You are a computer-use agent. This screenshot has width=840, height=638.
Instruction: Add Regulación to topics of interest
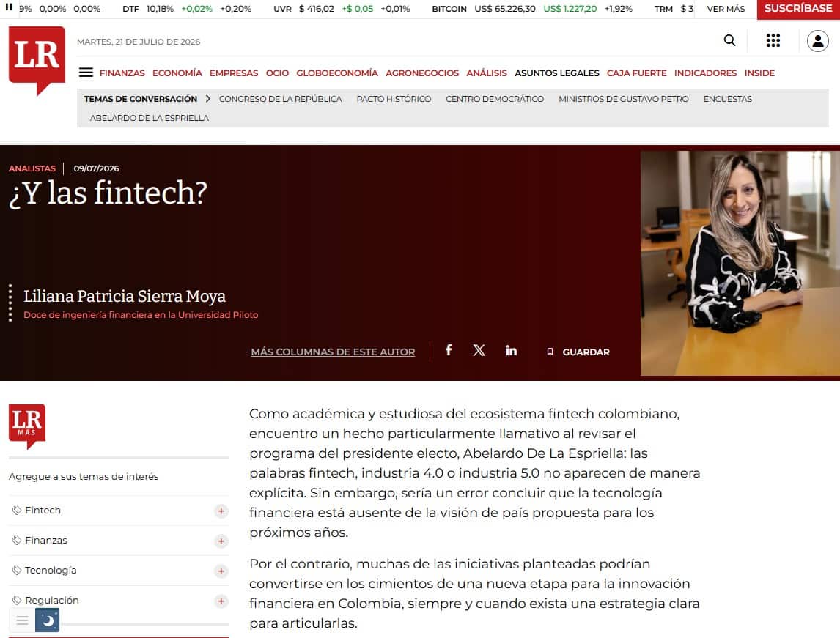pos(221,601)
